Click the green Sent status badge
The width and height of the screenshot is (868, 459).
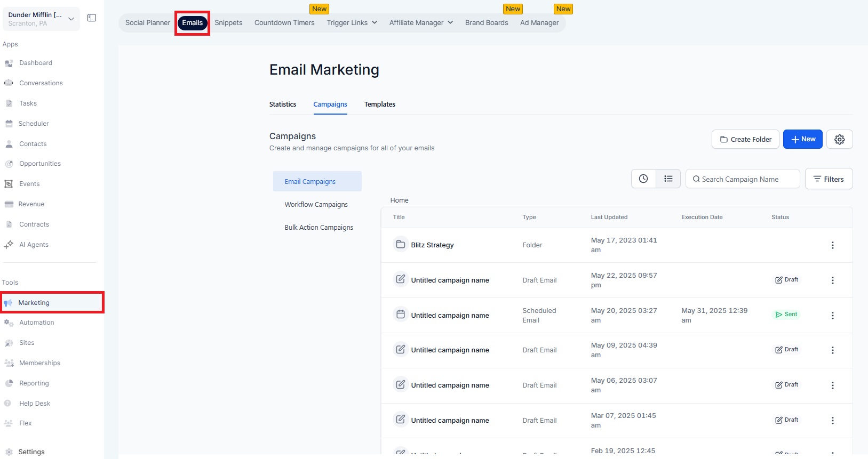click(786, 315)
